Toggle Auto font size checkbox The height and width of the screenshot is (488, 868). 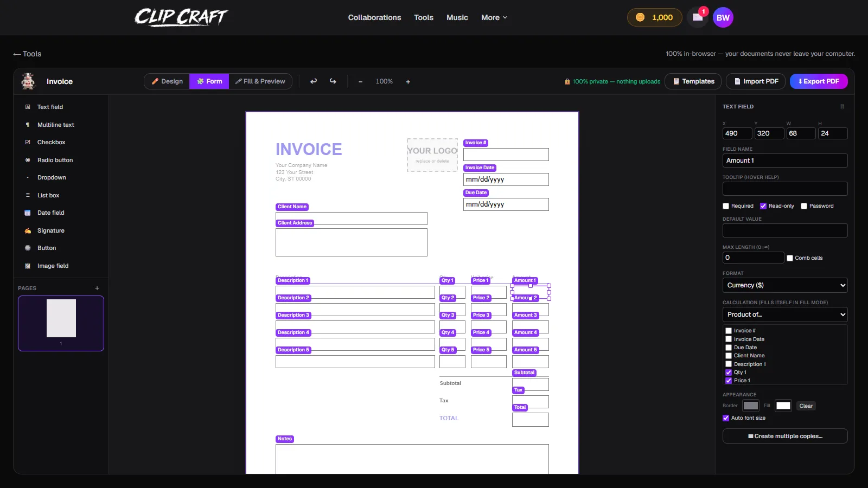click(x=726, y=418)
